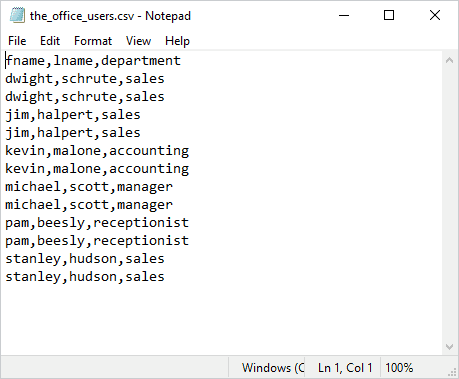Click the Windows line ending indicator
This screenshot has height=379, width=459.
pos(273,368)
